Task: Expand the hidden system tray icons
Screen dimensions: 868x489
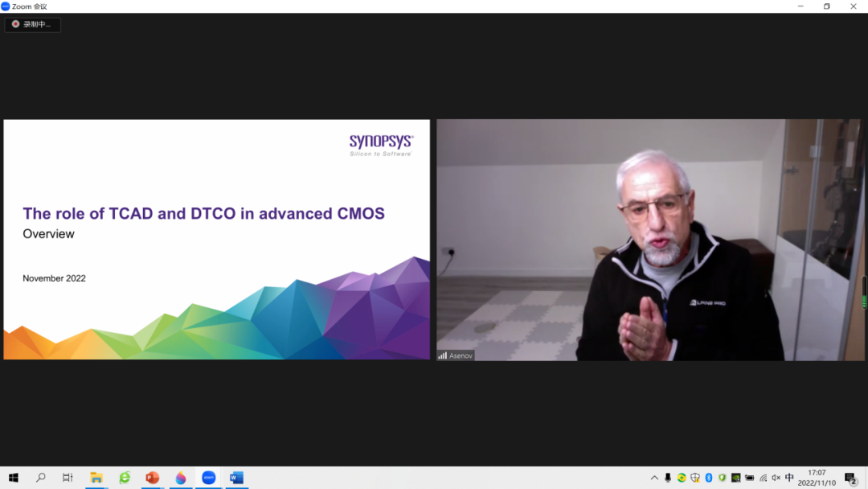Action: coord(654,478)
